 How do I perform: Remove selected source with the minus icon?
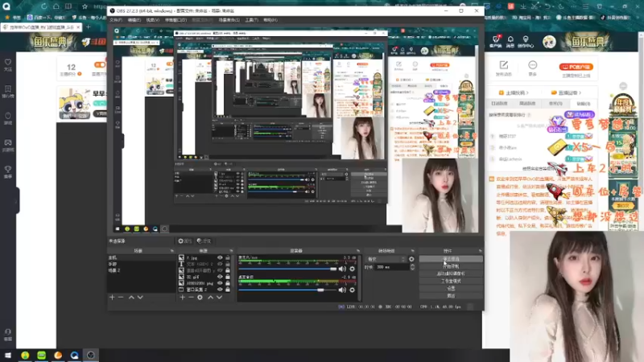(191, 297)
